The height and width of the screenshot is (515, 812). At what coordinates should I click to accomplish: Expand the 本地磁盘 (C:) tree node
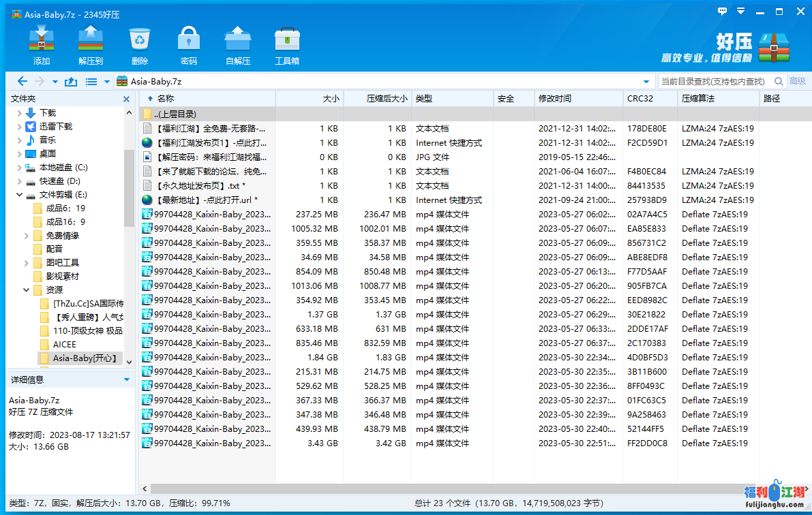click(18, 168)
